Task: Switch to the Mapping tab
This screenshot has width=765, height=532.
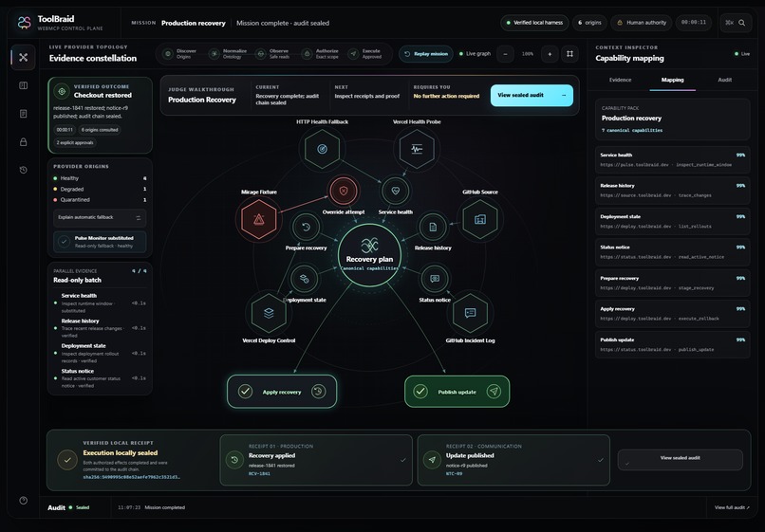Action: click(x=672, y=80)
